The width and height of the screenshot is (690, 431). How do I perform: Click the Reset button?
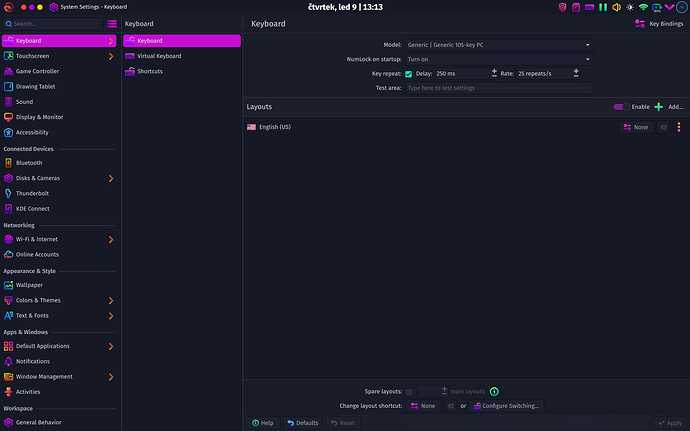[343, 423]
